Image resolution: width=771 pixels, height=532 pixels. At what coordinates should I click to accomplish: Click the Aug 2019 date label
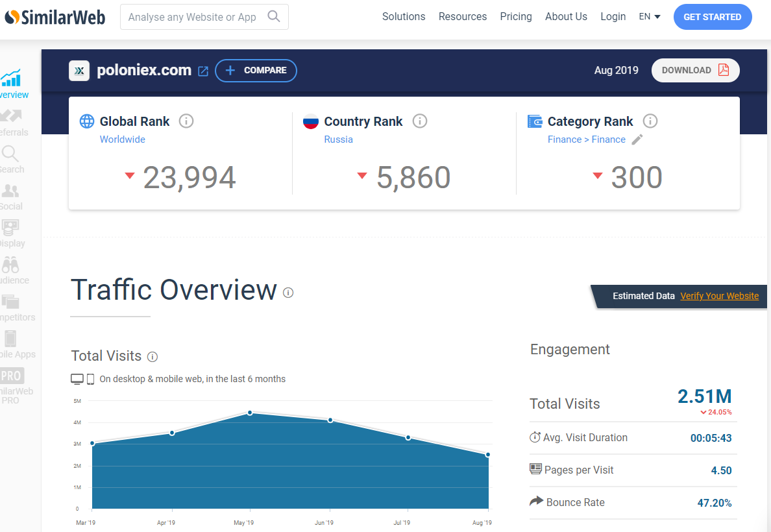pyautogui.click(x=616, y=70)
